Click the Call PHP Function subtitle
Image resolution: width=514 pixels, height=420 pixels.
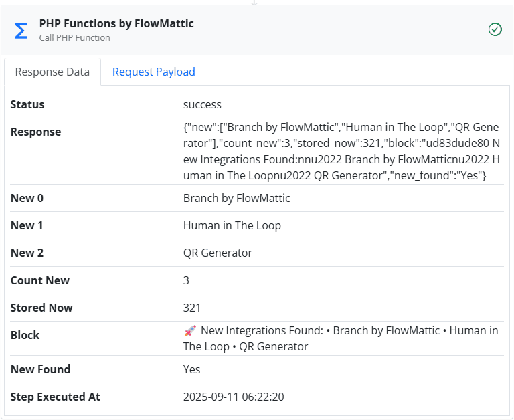pos(75,38)
